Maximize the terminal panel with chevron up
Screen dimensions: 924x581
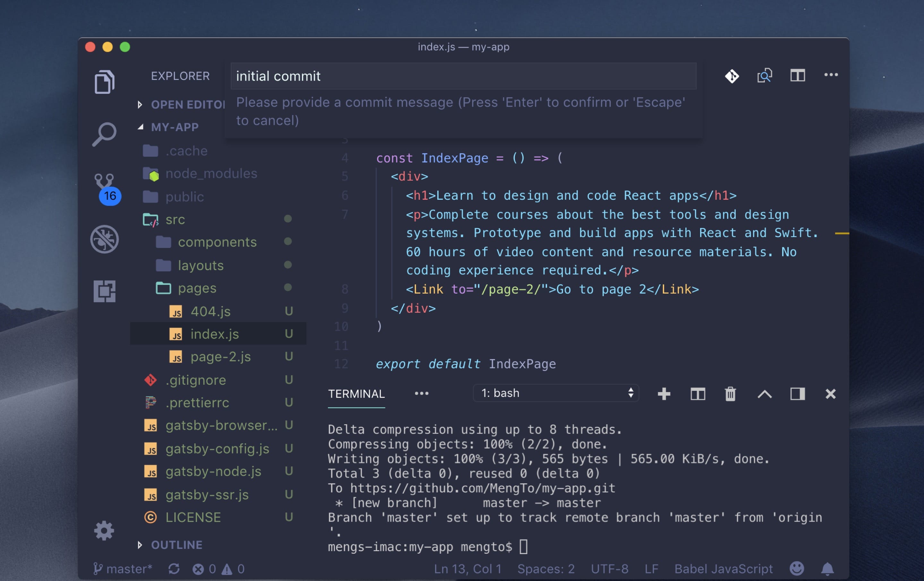(764, 394)
